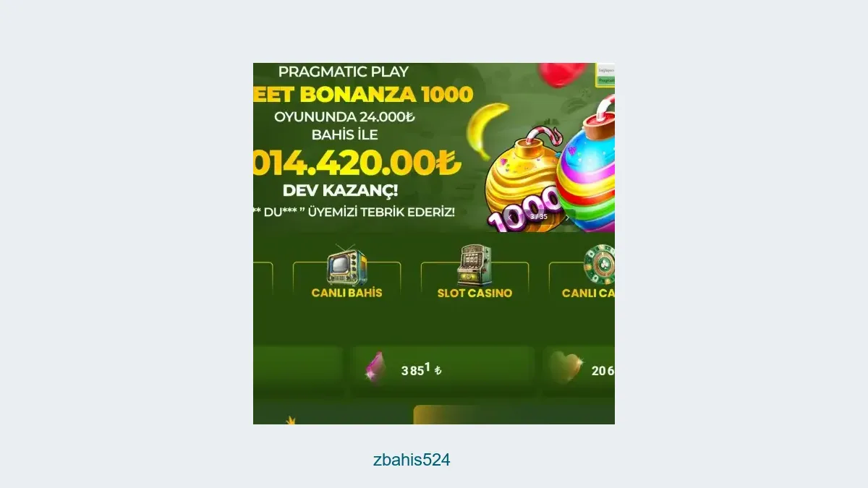
Task: Go to CANLI BAHİS section
Action: click(x=346, y=293)
